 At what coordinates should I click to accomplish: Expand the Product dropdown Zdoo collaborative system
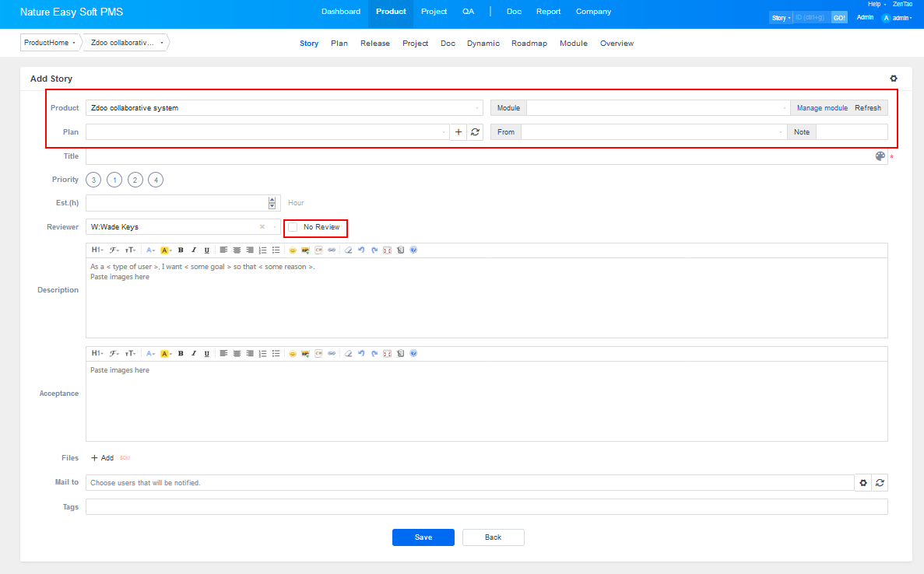(284, 108)
